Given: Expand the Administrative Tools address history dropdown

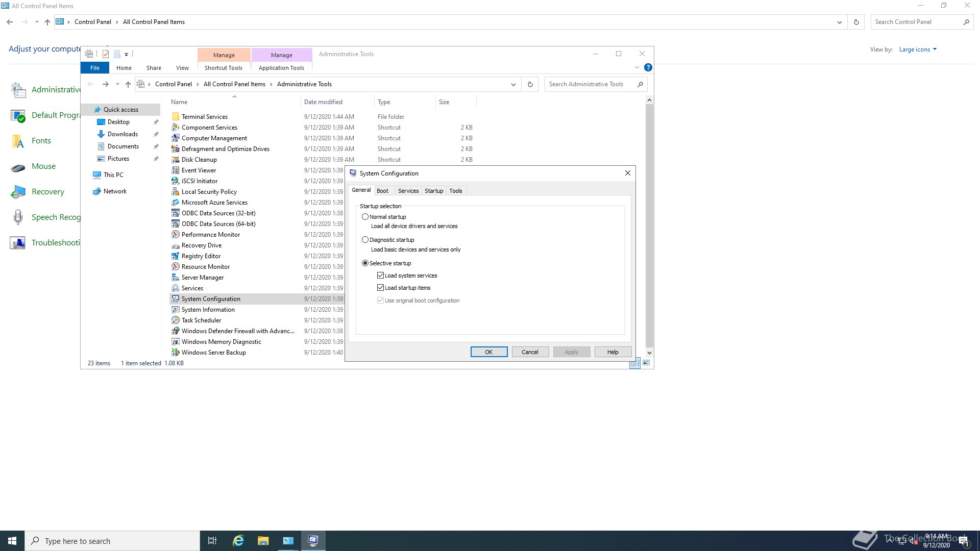Looking at the screenshot, I should [513, 85].
